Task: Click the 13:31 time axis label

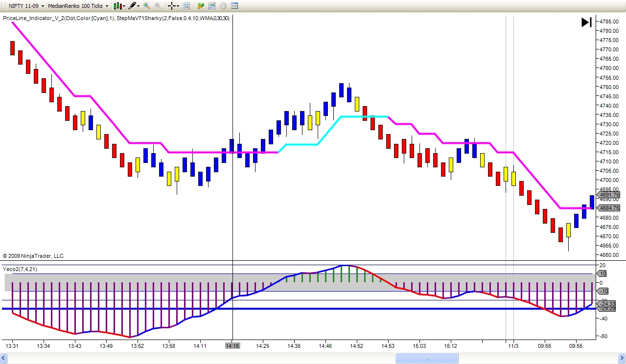Action: tap(12, 346)
